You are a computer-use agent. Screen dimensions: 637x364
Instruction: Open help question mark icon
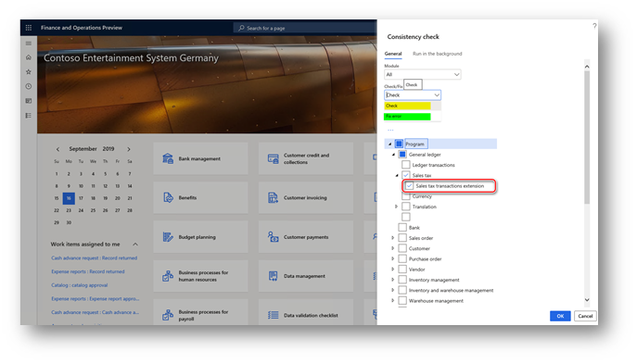click(x=594, y=26)
